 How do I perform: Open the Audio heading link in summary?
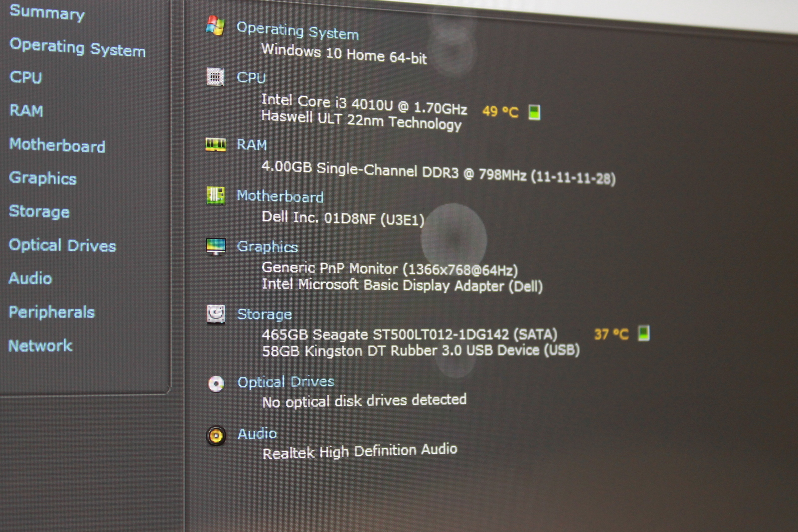tap(257, 434)
